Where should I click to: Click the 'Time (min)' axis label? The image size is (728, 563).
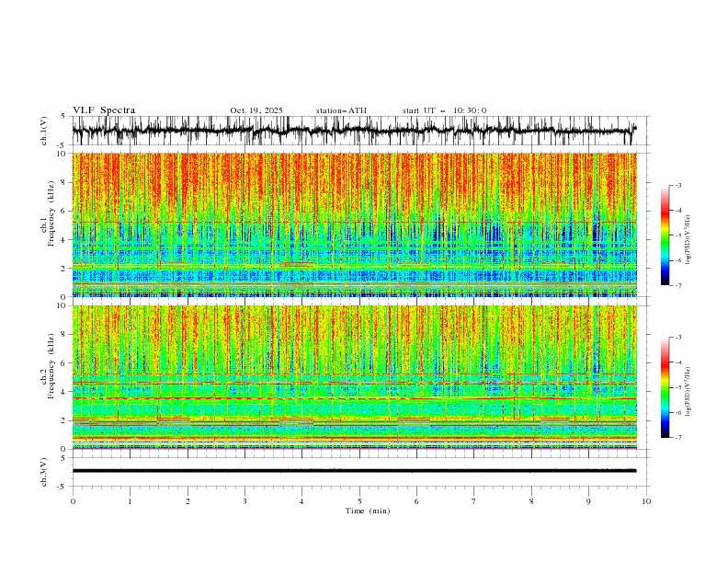(368, 511)
